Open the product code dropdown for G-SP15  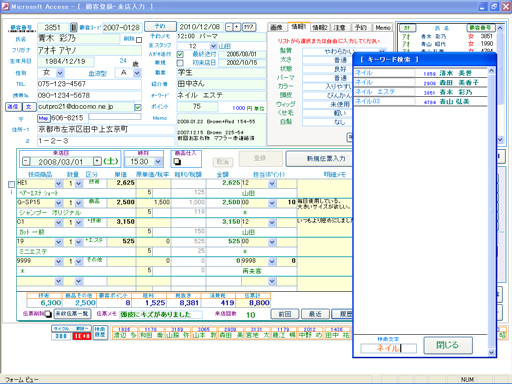pos(58,203)
